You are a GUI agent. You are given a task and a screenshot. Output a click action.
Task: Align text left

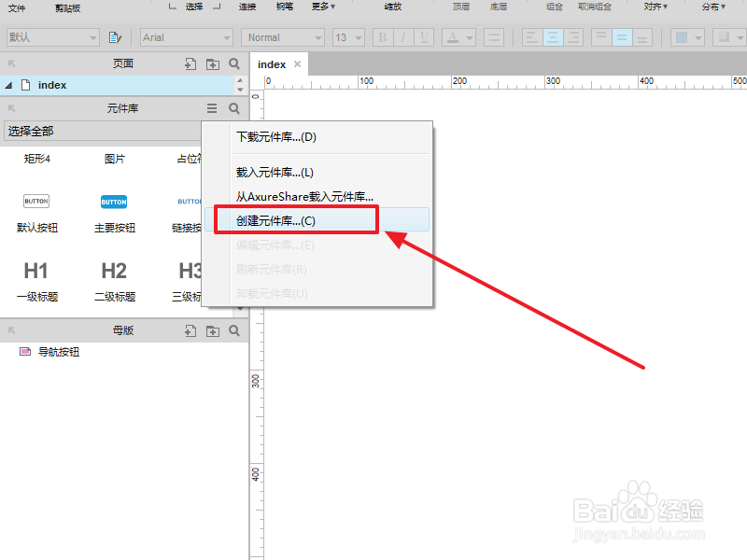(x=532, y=37)
